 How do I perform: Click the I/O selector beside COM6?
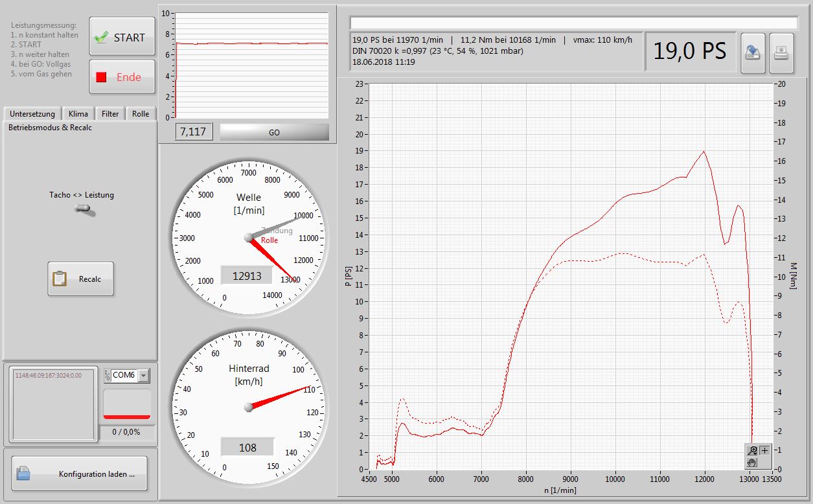[x=108, y=376]
